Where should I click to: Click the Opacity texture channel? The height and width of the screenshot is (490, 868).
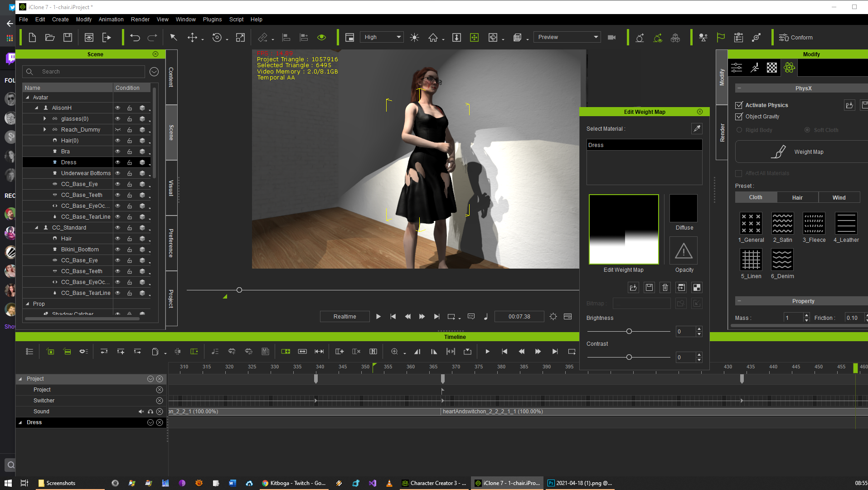pos(684,250)
